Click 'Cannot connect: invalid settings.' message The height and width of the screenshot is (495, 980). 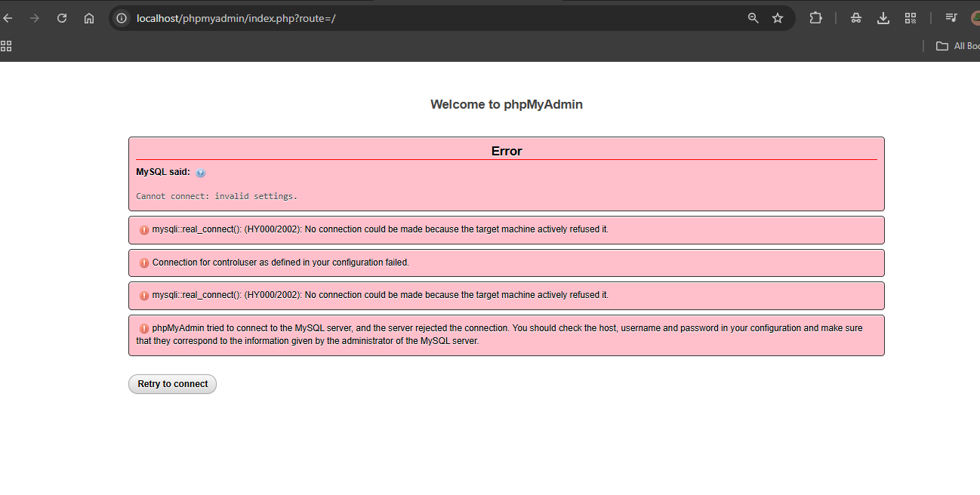click(x=217, y=196)
